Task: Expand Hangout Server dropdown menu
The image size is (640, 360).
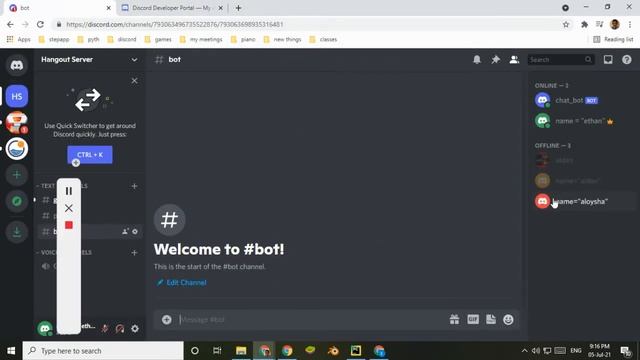Action: point(134,60)
